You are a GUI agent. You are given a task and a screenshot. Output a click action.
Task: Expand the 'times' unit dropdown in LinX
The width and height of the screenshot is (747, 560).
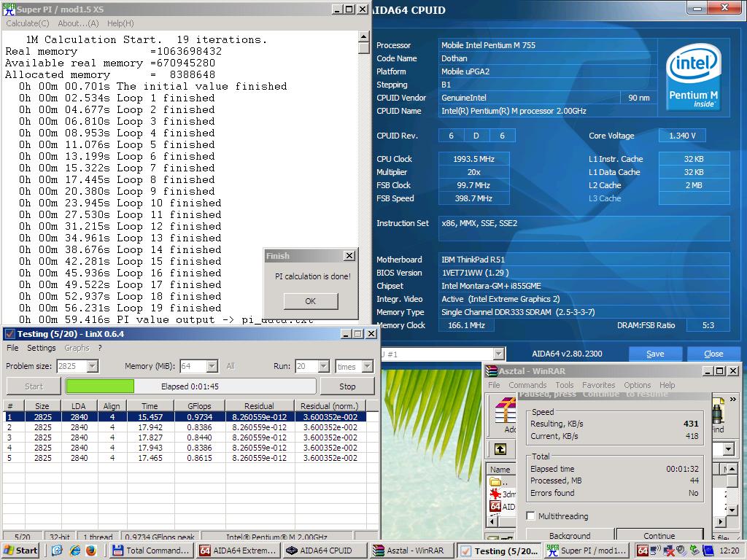pyautogui.click(x=368, y=366)
